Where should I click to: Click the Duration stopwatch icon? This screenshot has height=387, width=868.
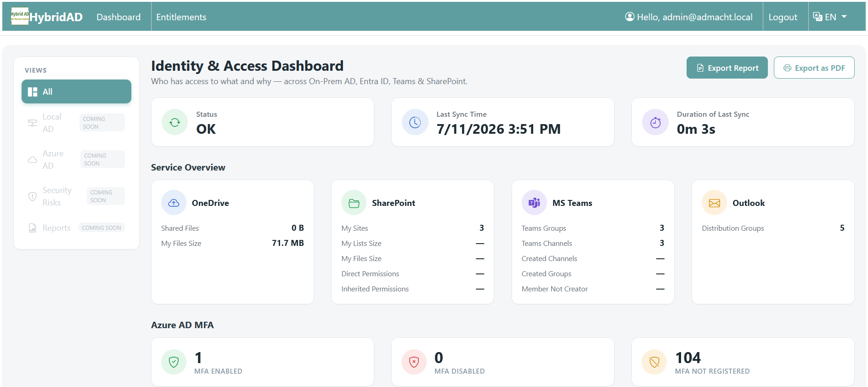[655, 122]
